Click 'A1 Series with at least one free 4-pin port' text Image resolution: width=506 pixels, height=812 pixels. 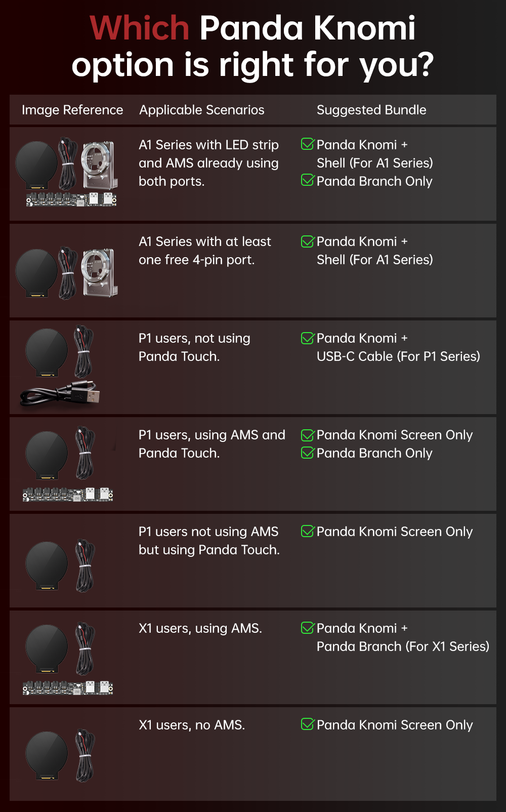coord(204,251)
